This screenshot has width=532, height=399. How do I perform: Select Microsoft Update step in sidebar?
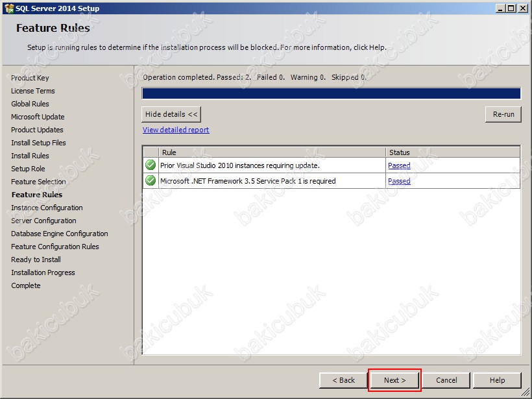(x=38, y=117)
